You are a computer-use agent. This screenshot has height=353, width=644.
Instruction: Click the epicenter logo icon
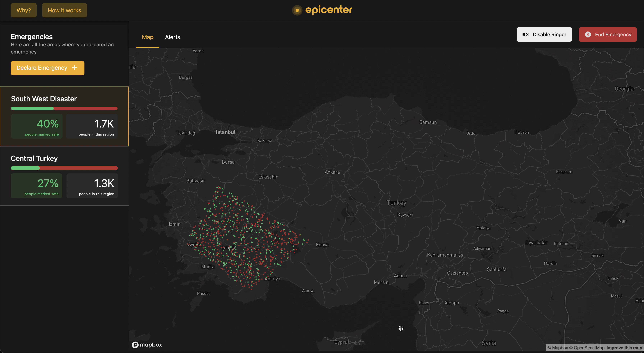coord(297,10)
